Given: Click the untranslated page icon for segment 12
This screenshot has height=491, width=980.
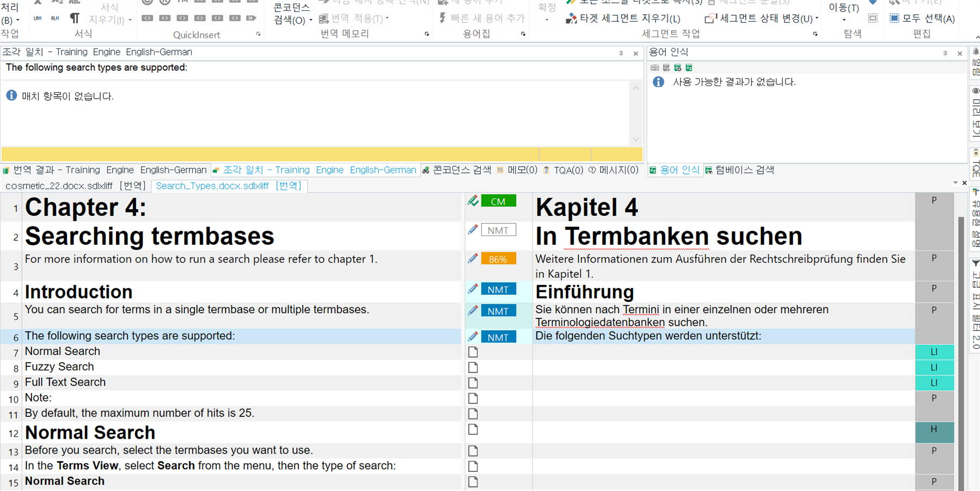Looking at the screenshot, I should pos(473,429).
